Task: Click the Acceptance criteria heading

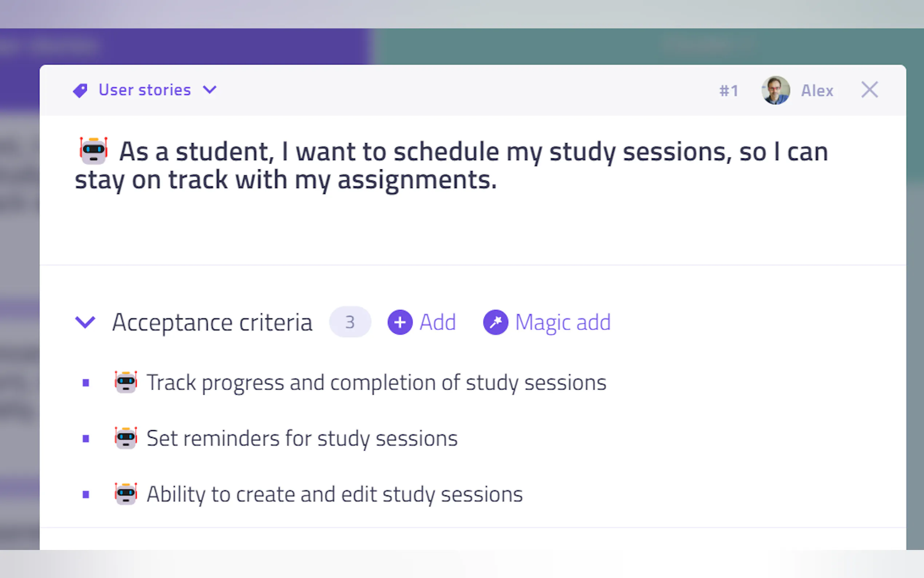Action: (212, 322)
